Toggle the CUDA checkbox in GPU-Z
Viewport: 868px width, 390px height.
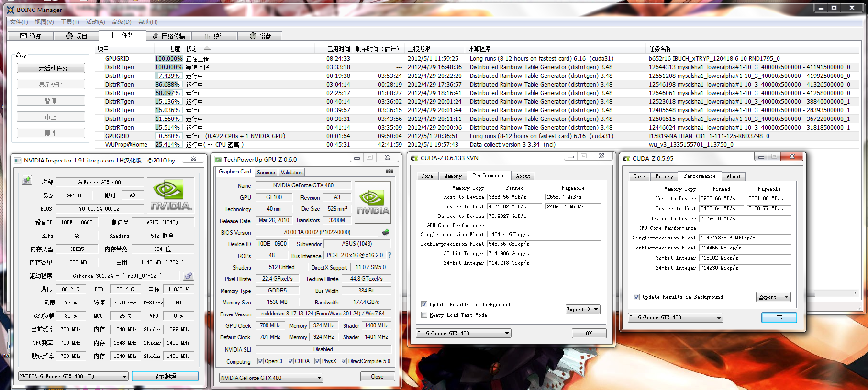point(290,361)
